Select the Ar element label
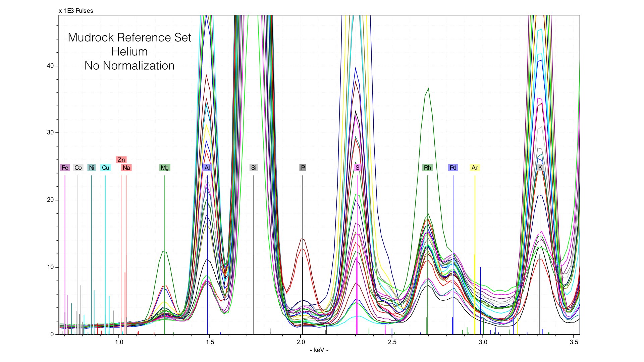 pos(475,168)
